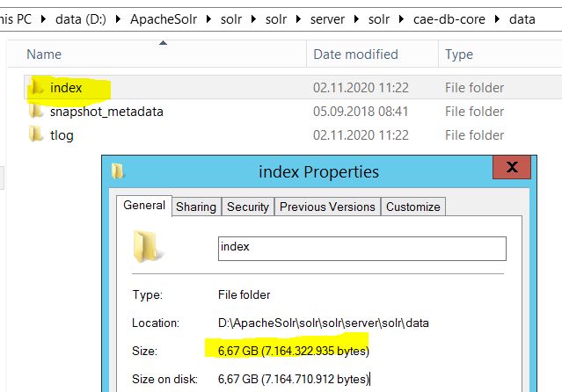This screenshot has width=562, height=392.
Task: Open the Customize tab
Action: point(412,207)
